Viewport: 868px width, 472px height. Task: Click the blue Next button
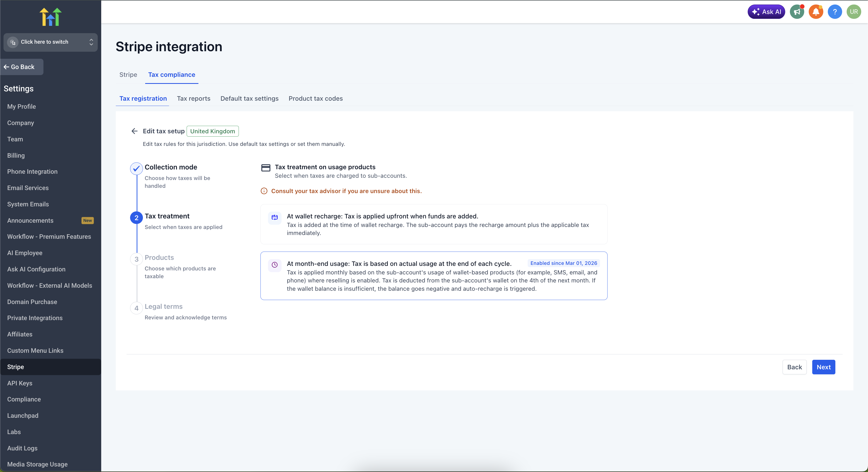[x=823, y=367]
